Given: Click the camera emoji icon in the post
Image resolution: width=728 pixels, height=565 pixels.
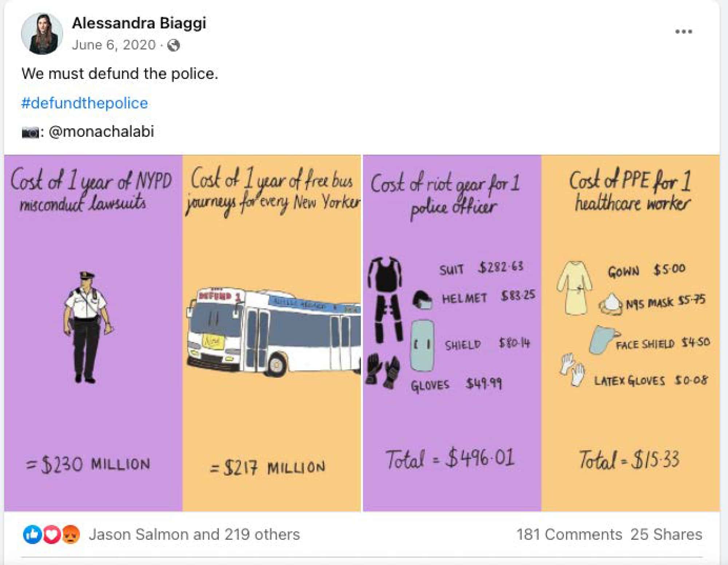Looking at the screenshot, I should 30,132.
